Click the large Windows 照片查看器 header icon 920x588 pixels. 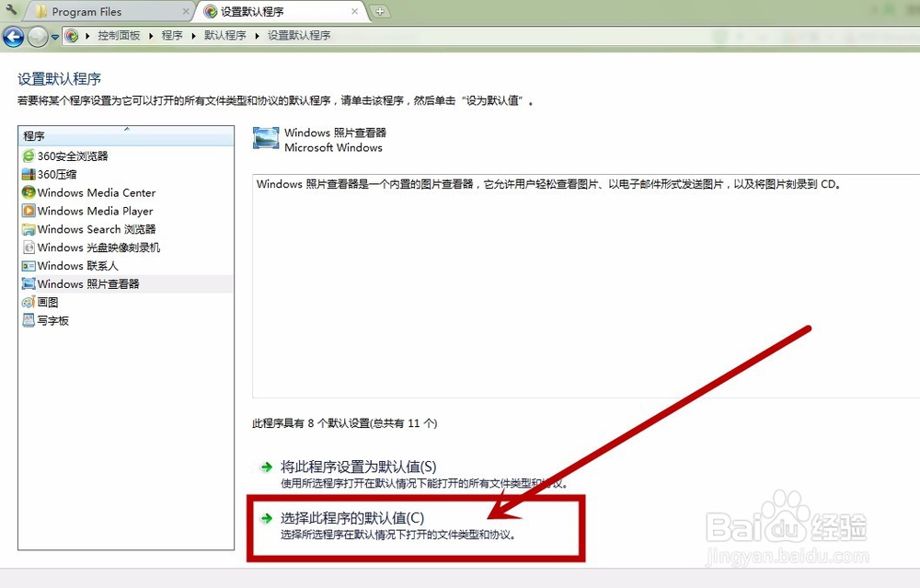pyautogui.click(x=266, y=139)
